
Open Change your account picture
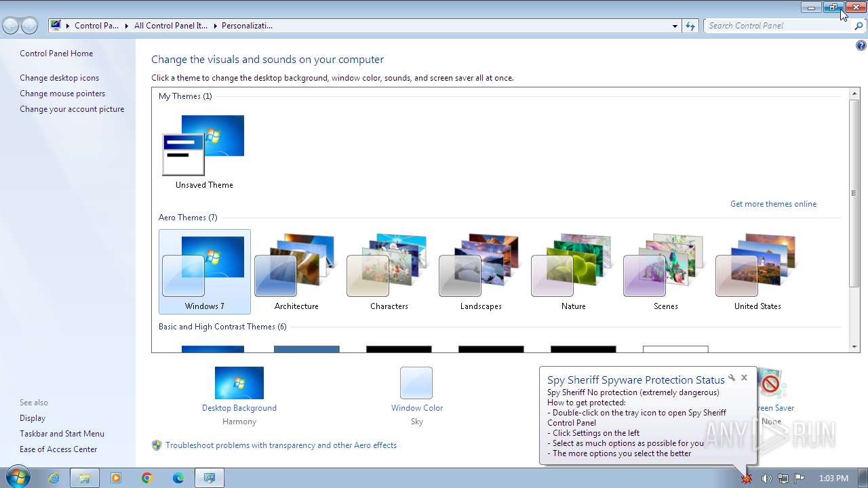click(72, 109)
